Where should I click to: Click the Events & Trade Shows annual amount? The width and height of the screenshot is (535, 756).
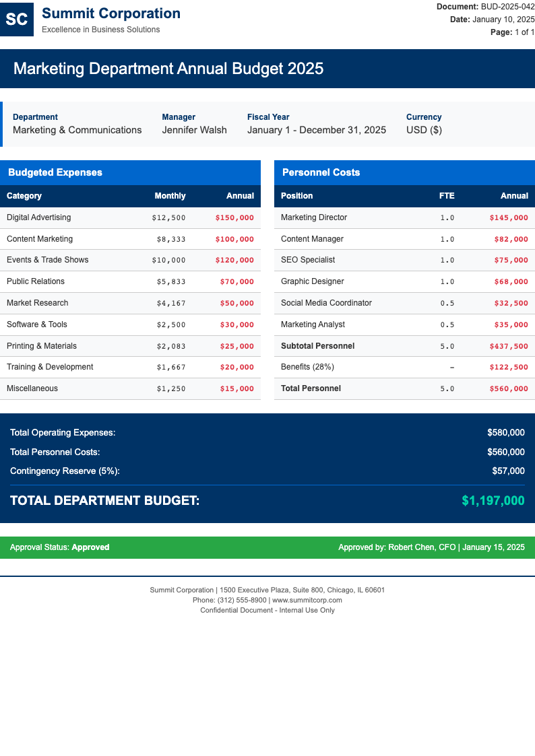234,260
